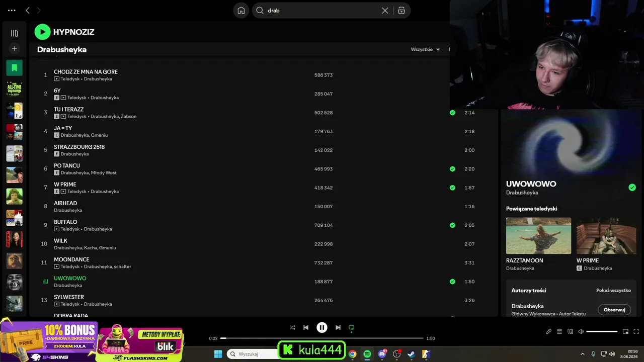Create a new playlist with plus icon
The height and width of the screenshot is (362, 644).
(14, 49)
